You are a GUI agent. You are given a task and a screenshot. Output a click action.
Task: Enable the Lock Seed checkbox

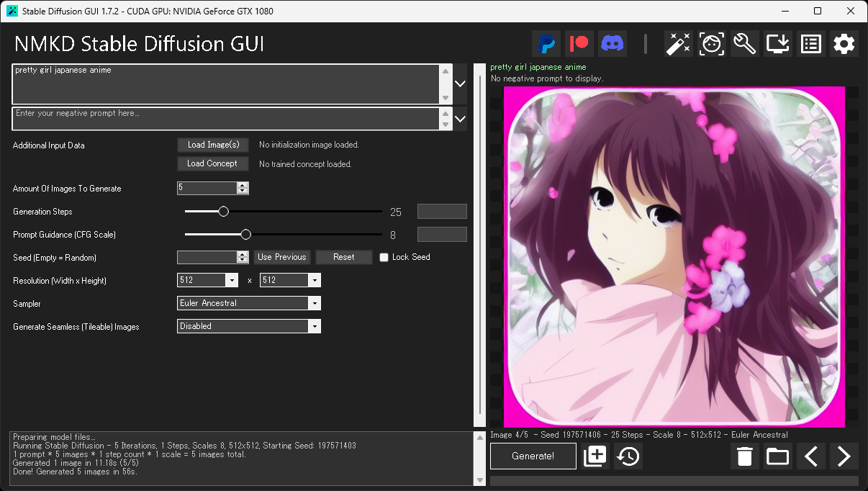click(x=384, y=257)
